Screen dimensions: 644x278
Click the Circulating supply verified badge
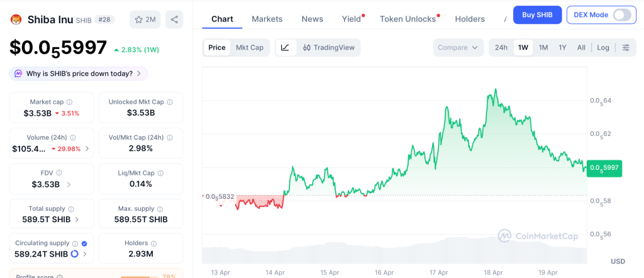click(84, 243)
